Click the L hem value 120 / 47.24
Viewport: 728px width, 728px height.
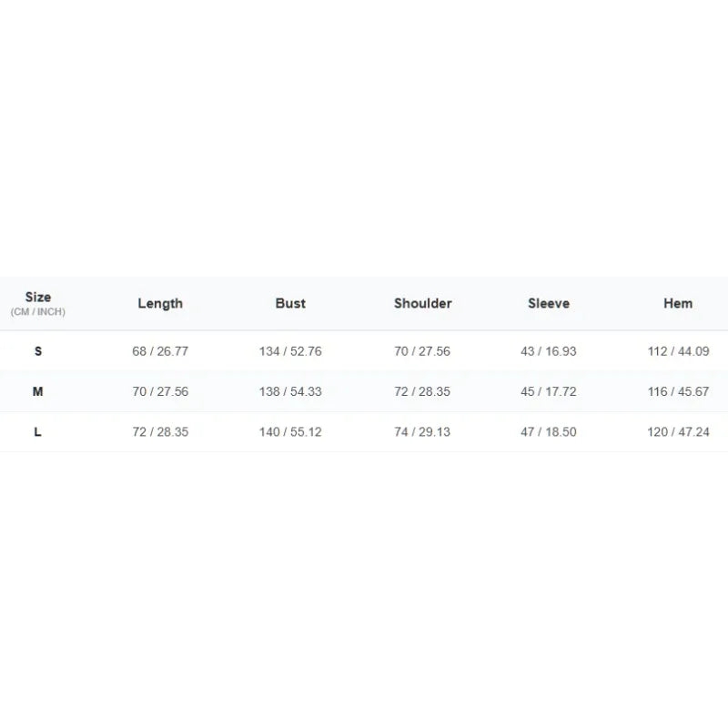(678, 431)
